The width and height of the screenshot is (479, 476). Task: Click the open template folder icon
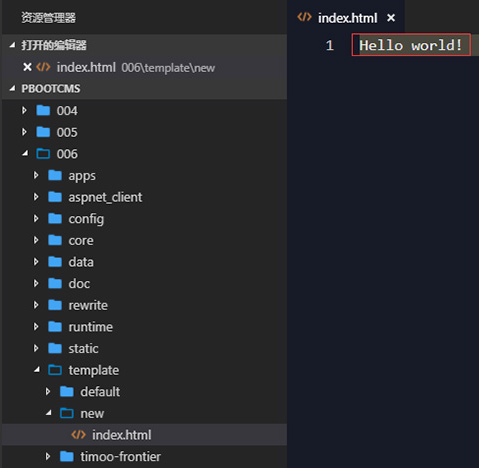[55, 370]
